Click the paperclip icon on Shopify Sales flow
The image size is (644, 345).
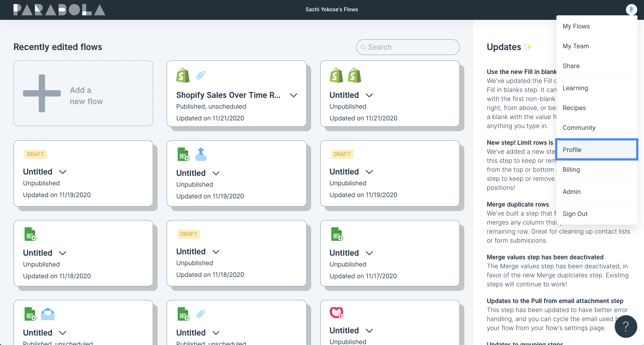[x=201, y=75]
